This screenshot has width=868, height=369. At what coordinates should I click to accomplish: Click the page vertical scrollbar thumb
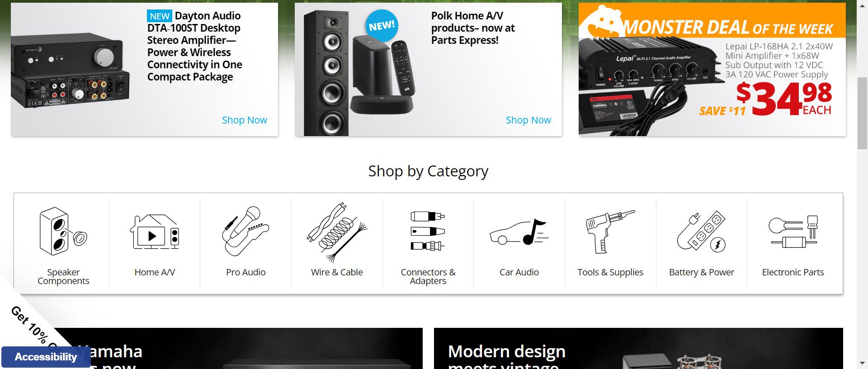click(x=862, y=113)
